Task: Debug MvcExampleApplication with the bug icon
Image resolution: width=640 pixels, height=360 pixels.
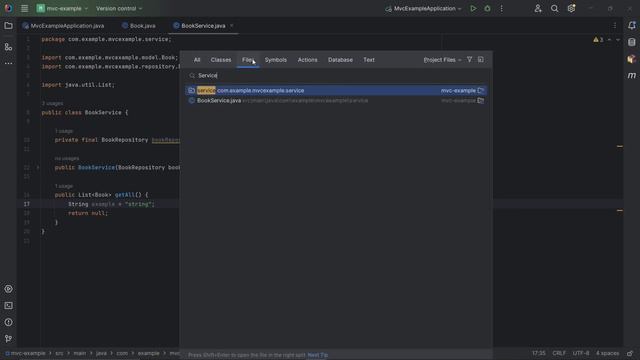Action: pyautogui.click(x=487, y=9)
